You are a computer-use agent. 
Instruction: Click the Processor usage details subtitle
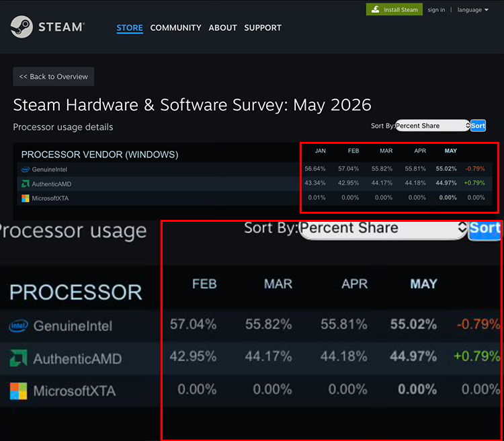63,127
